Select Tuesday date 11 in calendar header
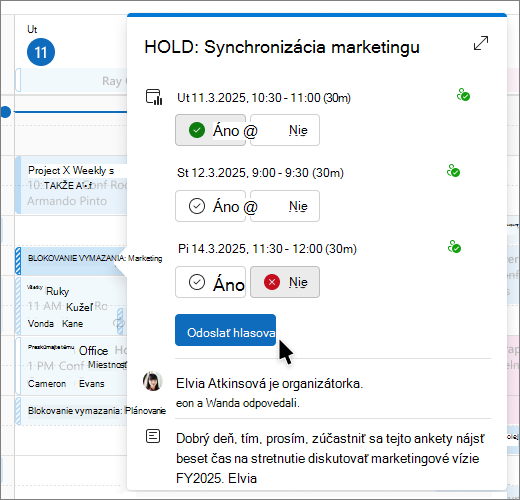This screenshot has width=520, height=500. 41,52
